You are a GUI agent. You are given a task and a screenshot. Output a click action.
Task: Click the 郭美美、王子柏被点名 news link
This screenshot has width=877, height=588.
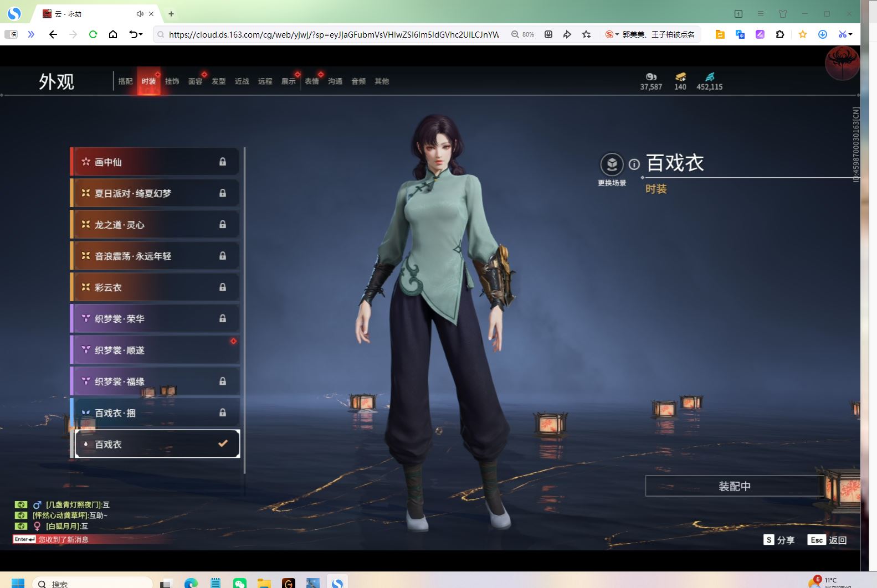(x=658, y=34)
